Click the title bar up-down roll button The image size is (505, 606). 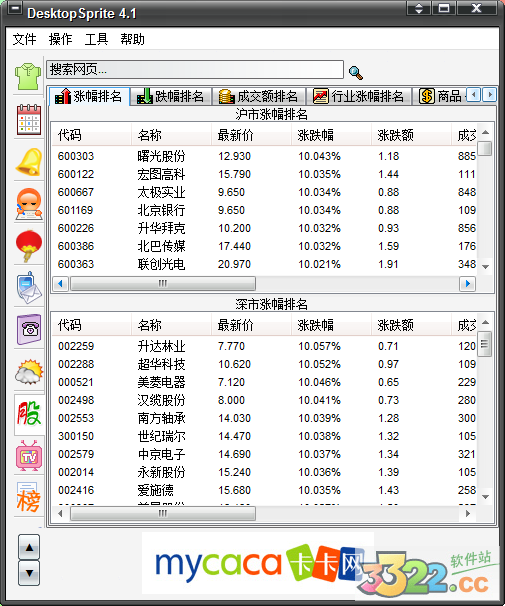pyautogui.click(x=419, y=8)
